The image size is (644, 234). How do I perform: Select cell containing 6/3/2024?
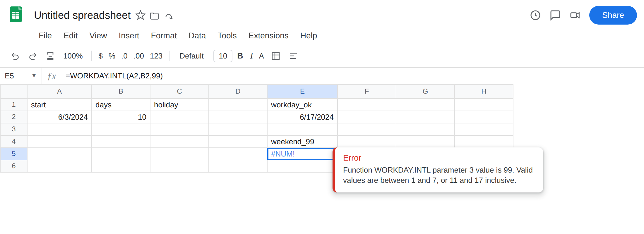(x=59, y=117)
